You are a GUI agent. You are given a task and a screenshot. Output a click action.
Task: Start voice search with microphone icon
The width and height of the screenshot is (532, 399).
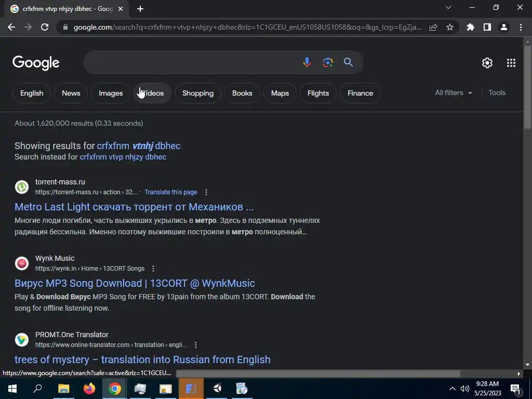tap(307, 62)
